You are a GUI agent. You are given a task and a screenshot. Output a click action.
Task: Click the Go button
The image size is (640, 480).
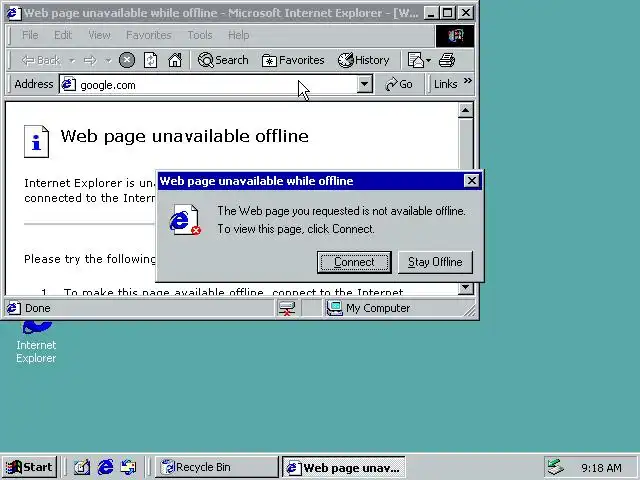[399, 84]
